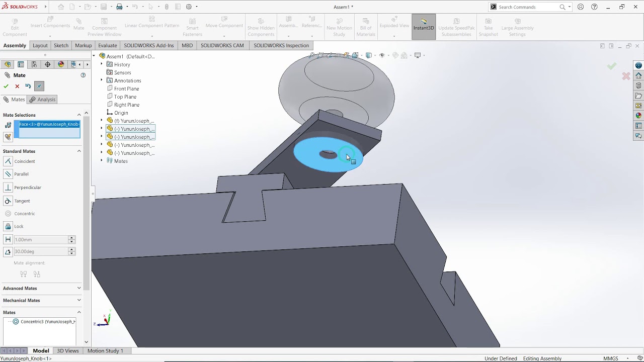Click the red cancel X in the viewport corner

coord(626,76)
